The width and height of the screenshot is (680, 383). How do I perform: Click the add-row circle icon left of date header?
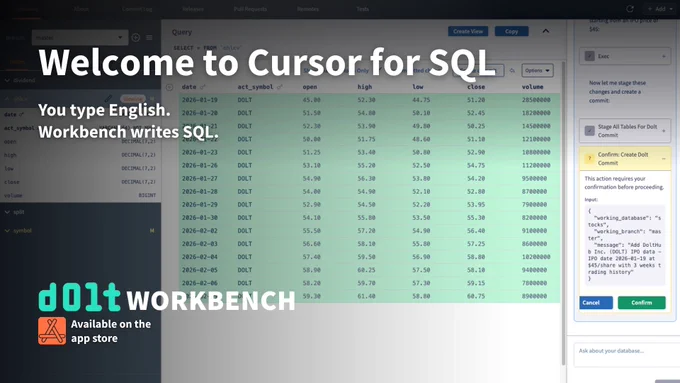point(170,87)
